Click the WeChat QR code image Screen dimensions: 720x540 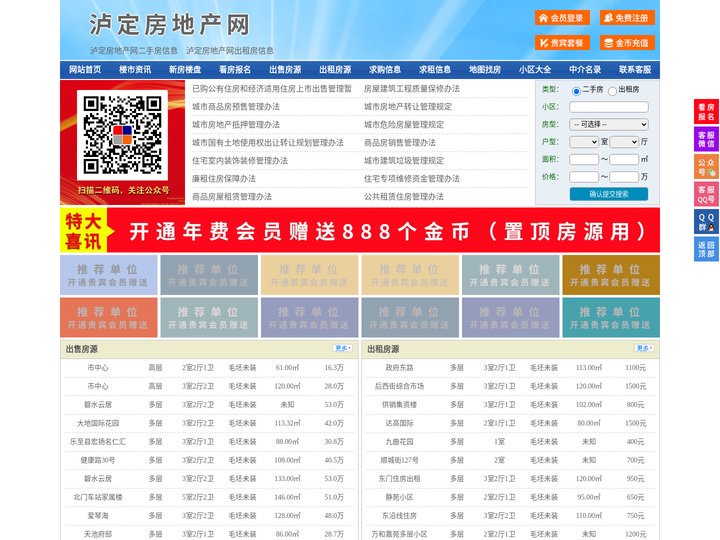tap(122, 135)
